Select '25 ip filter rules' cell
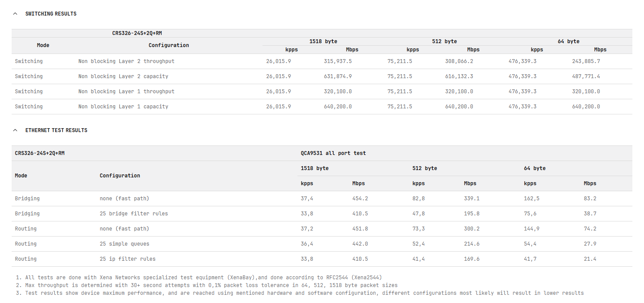 (x=128, y=259)
